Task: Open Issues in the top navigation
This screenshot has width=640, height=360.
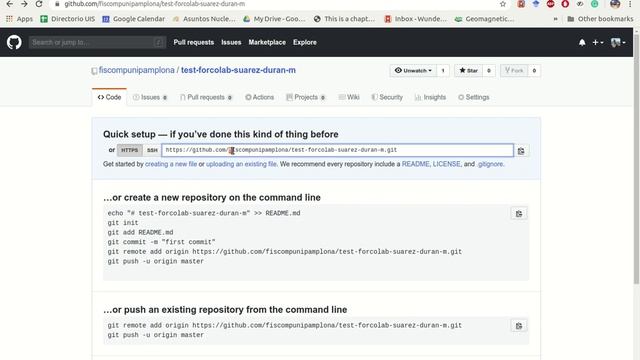Action: 231,42
